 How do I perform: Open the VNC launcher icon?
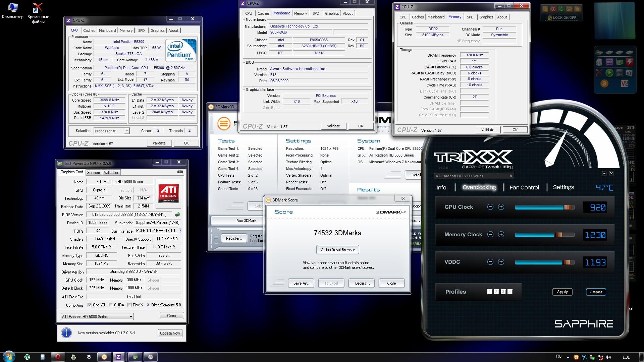624,83
